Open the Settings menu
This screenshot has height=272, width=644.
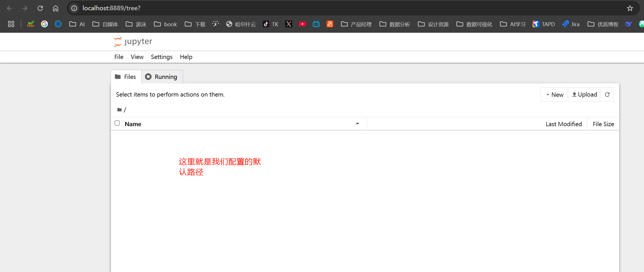[x=162, y=57]
